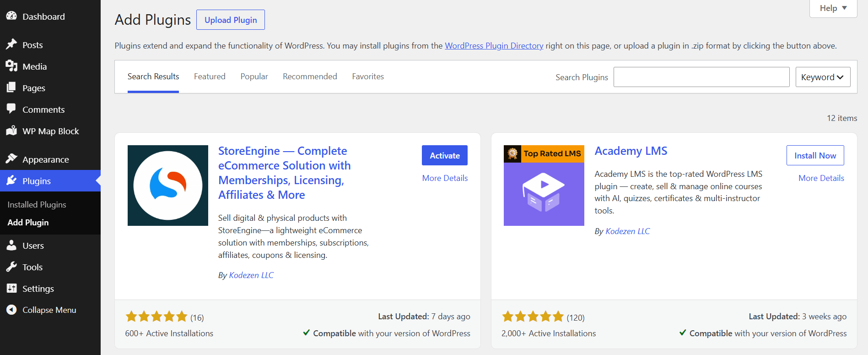Open the Appearance menu

click(x=50, y=159)
